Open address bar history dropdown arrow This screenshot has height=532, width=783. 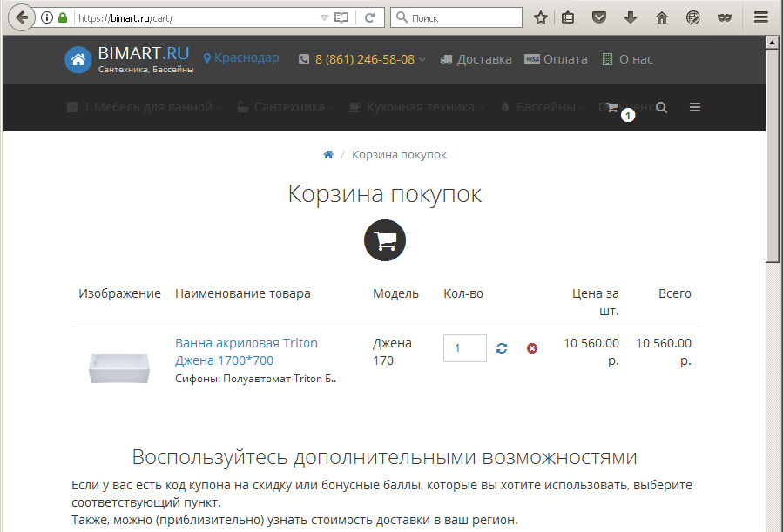point(324,18)
